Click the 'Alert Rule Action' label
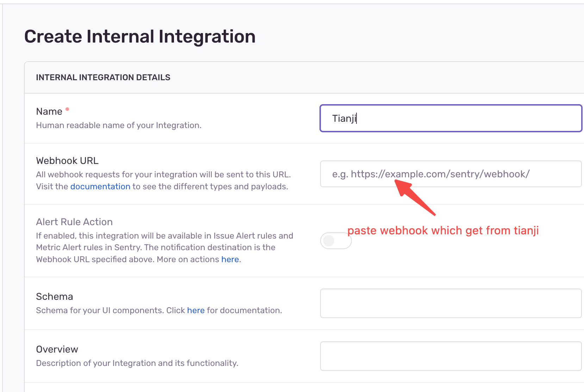Image resolution: width=584 pixels, height=392 pixels. tap(74, 222)
